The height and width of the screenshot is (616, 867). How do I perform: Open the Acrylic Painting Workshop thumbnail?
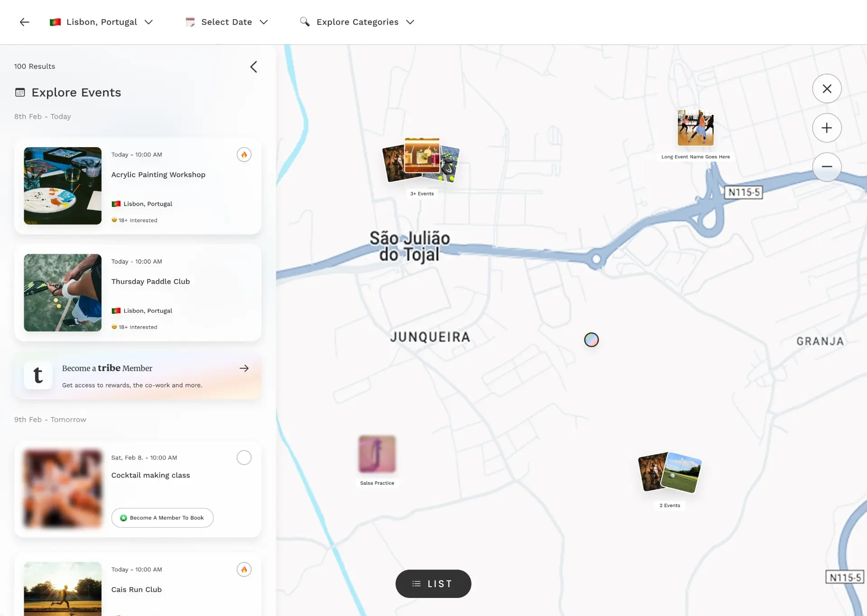(x=63, y=185)
